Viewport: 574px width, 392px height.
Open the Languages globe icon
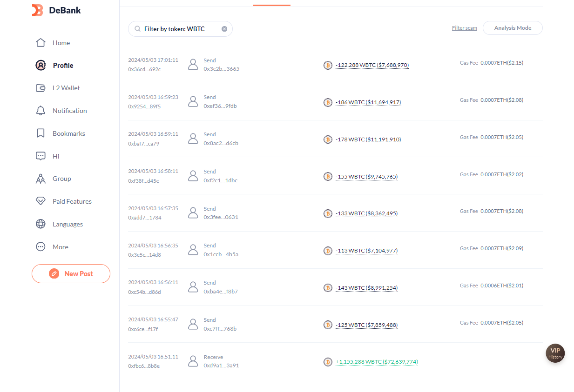tap(41, 224)
